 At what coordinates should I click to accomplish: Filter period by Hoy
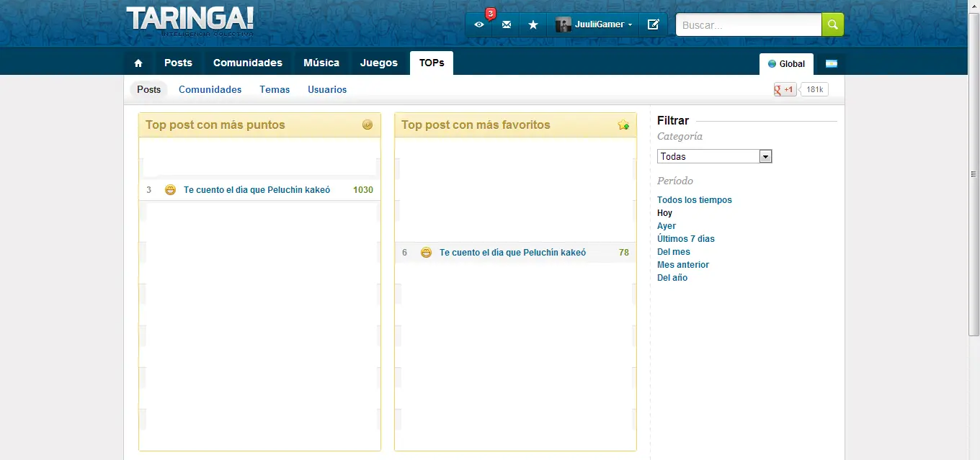click(x=664, y=213)
